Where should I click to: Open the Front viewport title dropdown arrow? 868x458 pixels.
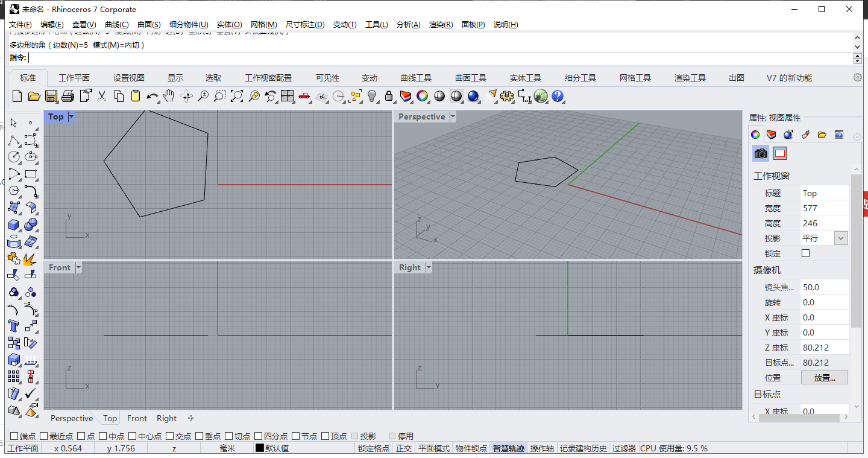pyautogui.click(x=78, y=267)
